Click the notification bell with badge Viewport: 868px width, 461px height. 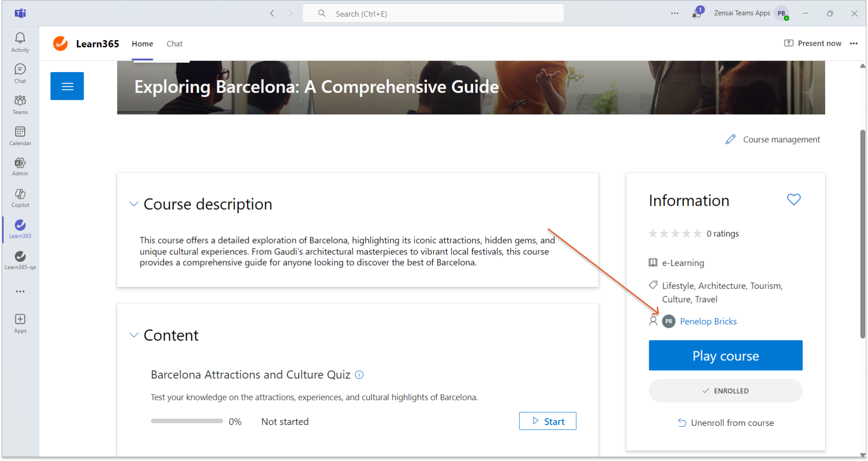coord(696,14)
